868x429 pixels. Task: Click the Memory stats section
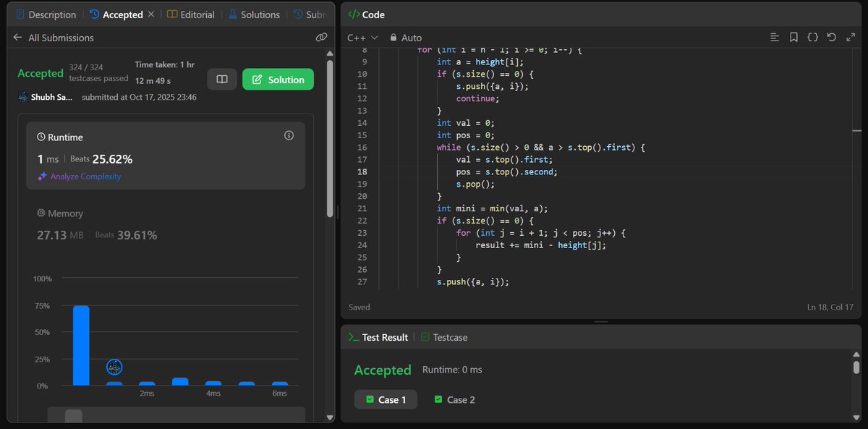tap(166, 225)
